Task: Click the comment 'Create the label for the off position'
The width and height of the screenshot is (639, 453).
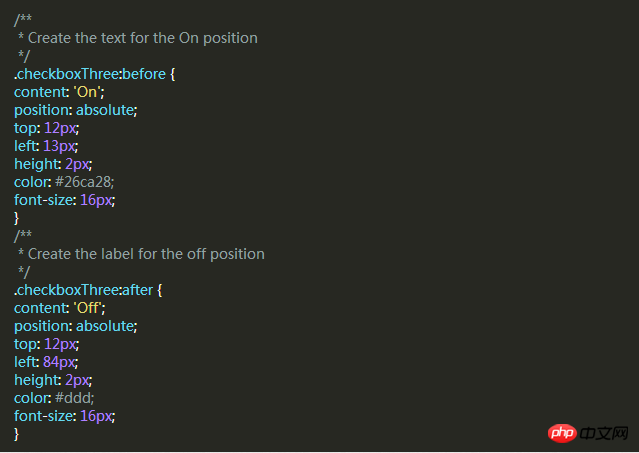Action: coord(146,254)
